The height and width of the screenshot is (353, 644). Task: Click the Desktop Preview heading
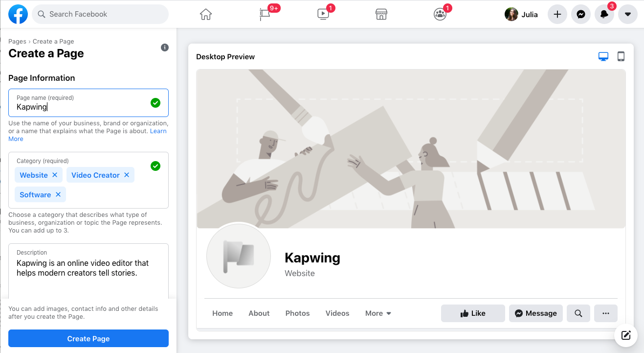pos(225,57)
